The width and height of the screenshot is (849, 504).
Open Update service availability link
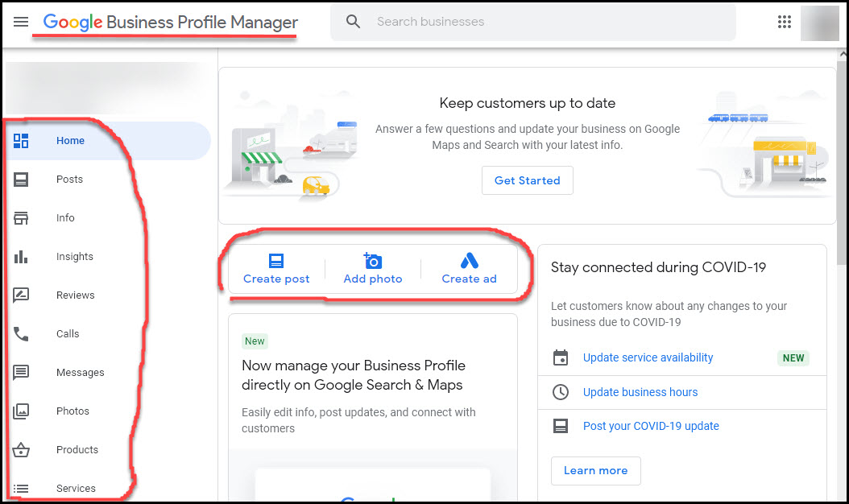point(648,357)
